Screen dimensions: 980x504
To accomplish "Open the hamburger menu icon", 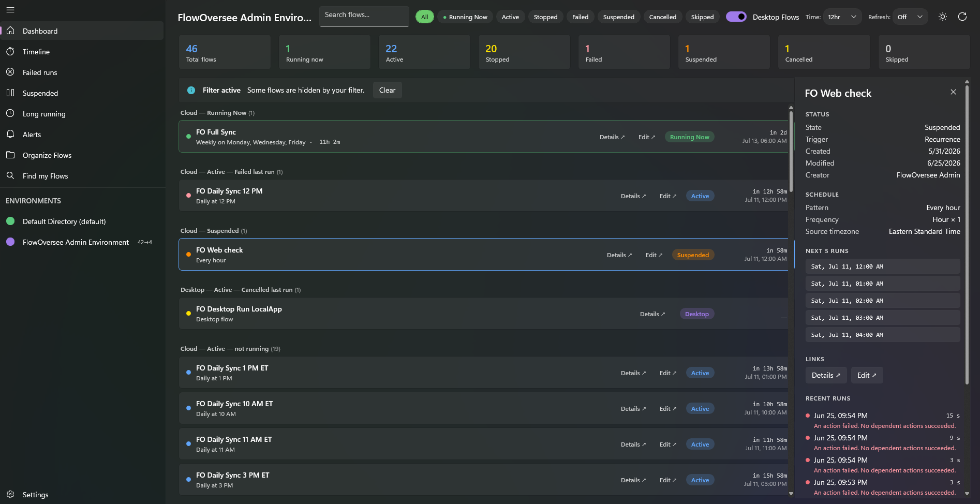I will (x=10, y=10).
